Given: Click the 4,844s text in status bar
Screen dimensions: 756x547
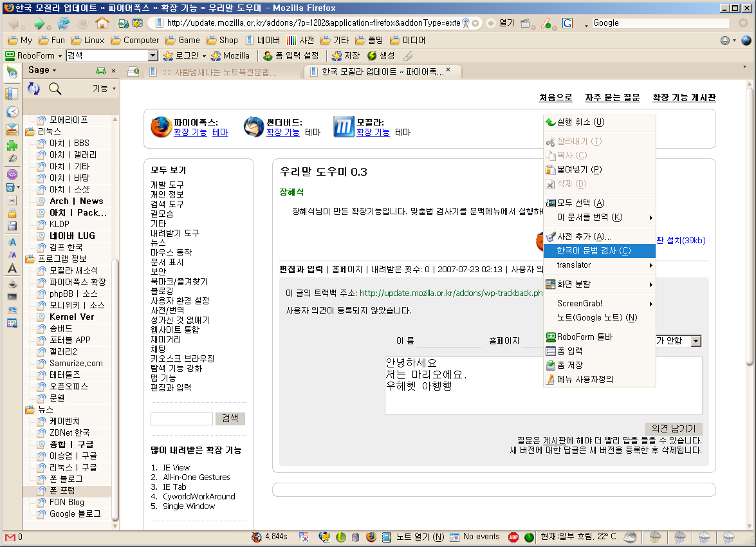Looking at the screenshot, I should 276,537.
